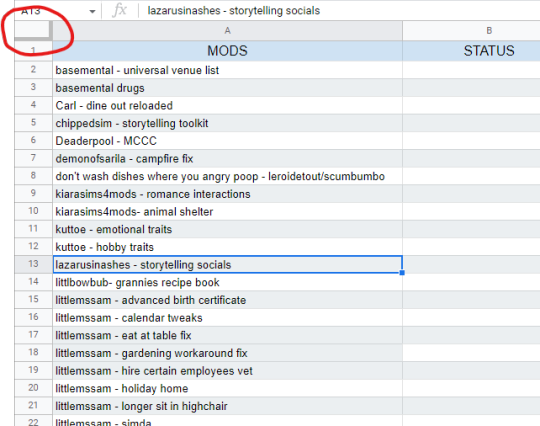The image size is (540, 426).
Task: Select cell 'kiarasims4mods- animal shelter'
Action: (227, 211)
